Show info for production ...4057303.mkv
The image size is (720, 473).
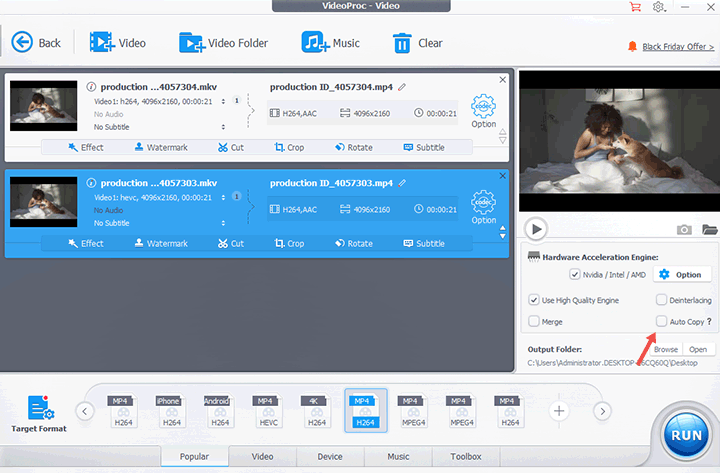tap(91, 183)
